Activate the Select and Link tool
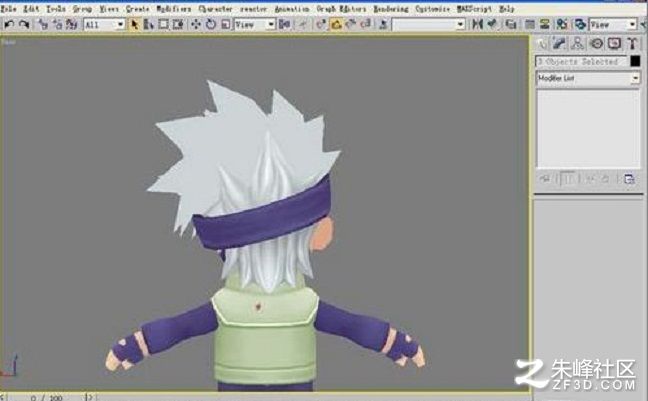Viewport: 648px width, 401px height. point(43,25)
